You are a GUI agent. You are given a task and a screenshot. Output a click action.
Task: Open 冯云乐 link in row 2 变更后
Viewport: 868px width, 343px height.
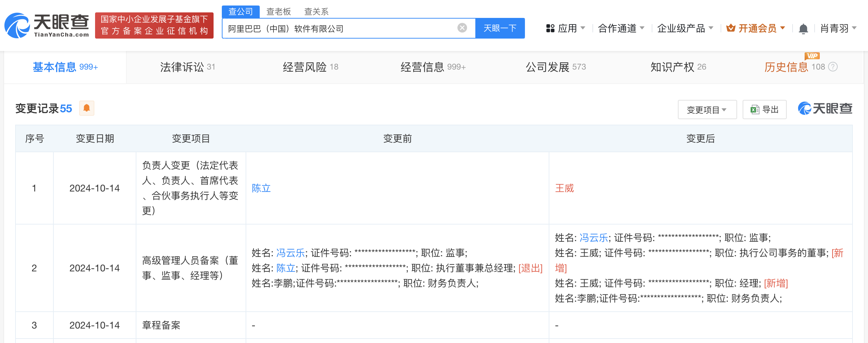[x=594, y=238]
